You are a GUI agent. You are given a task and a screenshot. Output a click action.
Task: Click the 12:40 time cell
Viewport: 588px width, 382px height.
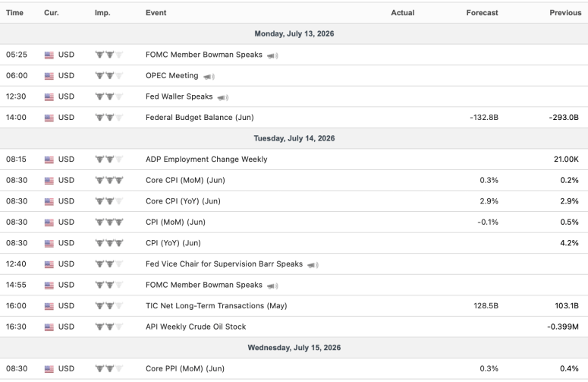click(16, 264)
